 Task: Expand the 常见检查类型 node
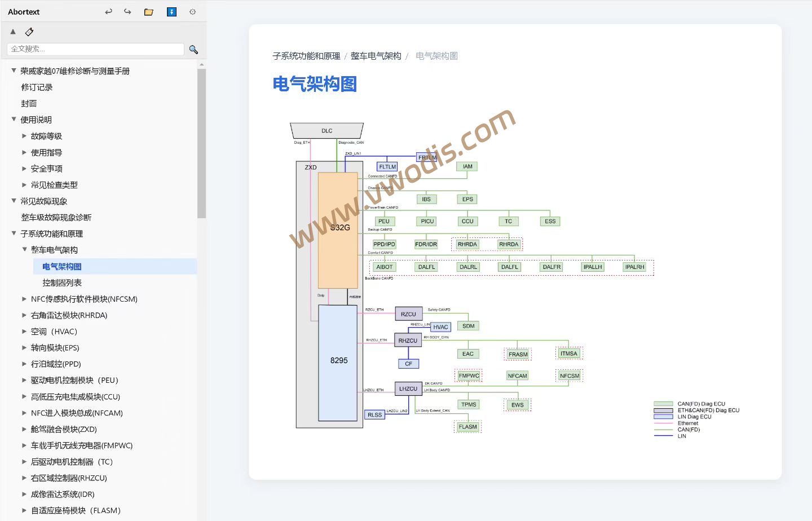[x=24, y=185]
